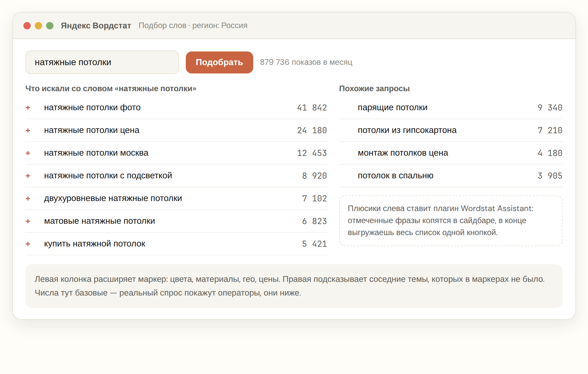Add «матовые натяжные потолки» using plus
Viewport: 588px width, 374px height.
pyautogui.click(x=28, y=221)
